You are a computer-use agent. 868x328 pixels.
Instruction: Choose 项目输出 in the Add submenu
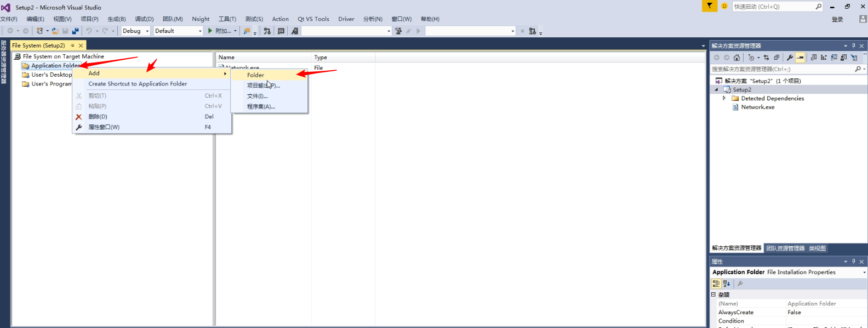tap(269, 86)
